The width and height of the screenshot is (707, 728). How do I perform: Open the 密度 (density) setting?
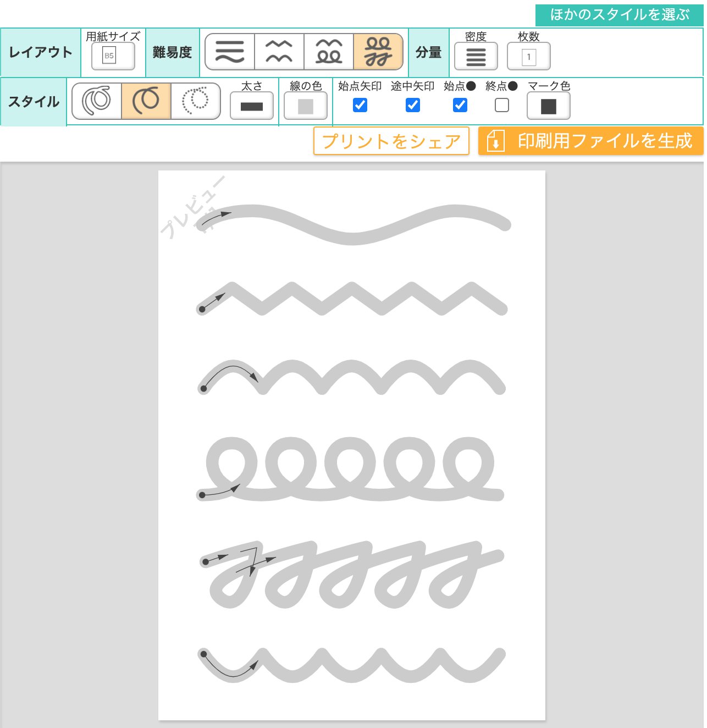click(475, 55)
